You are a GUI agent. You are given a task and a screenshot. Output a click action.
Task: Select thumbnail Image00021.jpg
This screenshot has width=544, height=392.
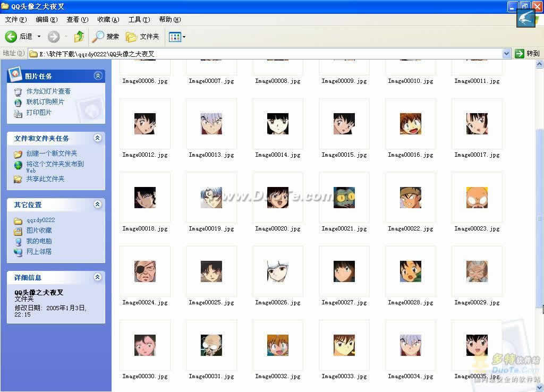(x=344, y=198)
